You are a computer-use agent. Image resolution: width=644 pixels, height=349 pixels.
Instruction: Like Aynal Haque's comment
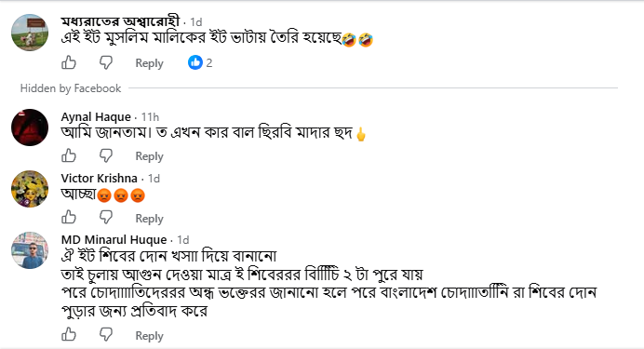[x=69, y=156]
